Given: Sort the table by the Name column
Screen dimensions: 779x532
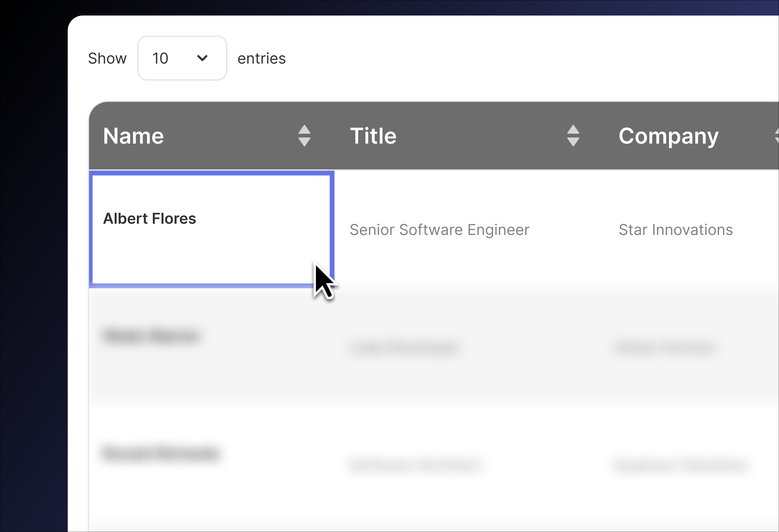Looking at the screenshot, I should [x=304, y=136].
